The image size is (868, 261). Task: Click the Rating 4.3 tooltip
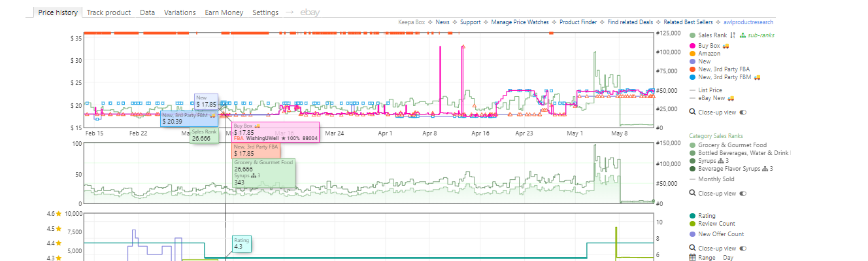tap(242, 243)
